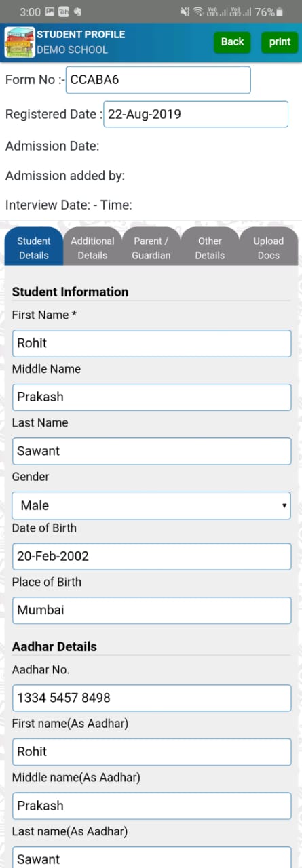This screenshot has width=302, height=868.
Task: Click the green print button
Action: tap(280, 42)
